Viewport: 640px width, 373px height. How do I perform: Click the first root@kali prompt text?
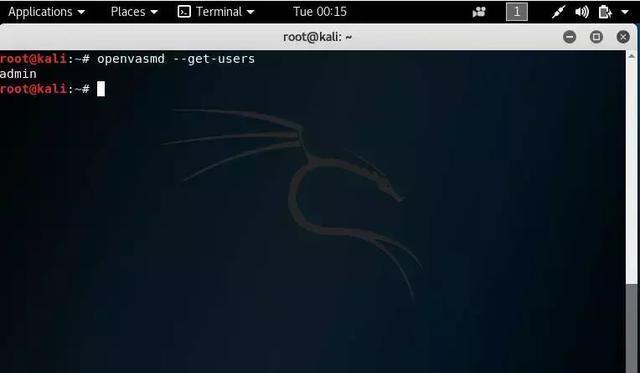(x=45, y=59)
